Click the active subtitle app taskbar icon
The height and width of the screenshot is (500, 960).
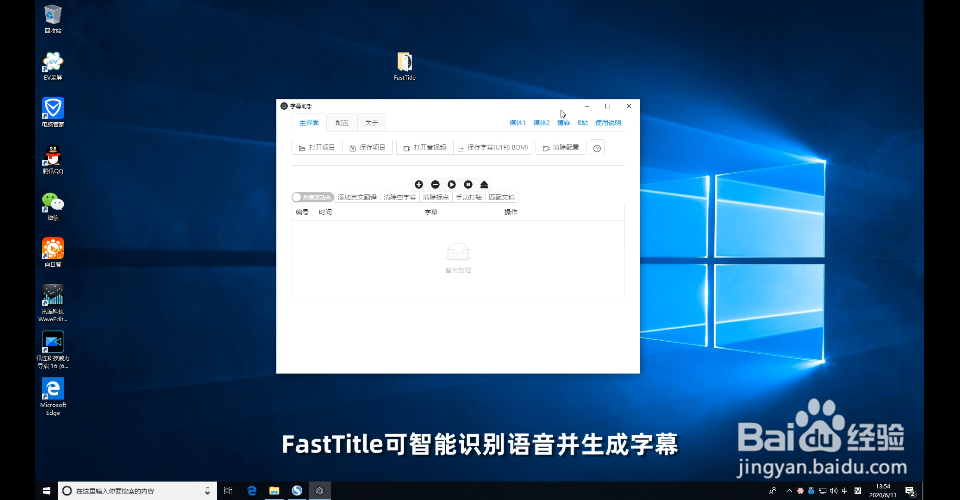(320, 491)
